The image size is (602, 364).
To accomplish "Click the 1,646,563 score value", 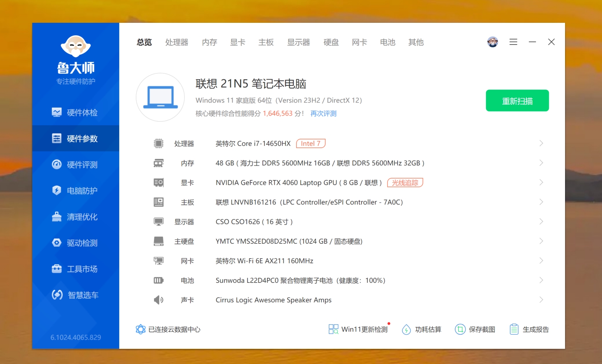I will tap(278, 114).
